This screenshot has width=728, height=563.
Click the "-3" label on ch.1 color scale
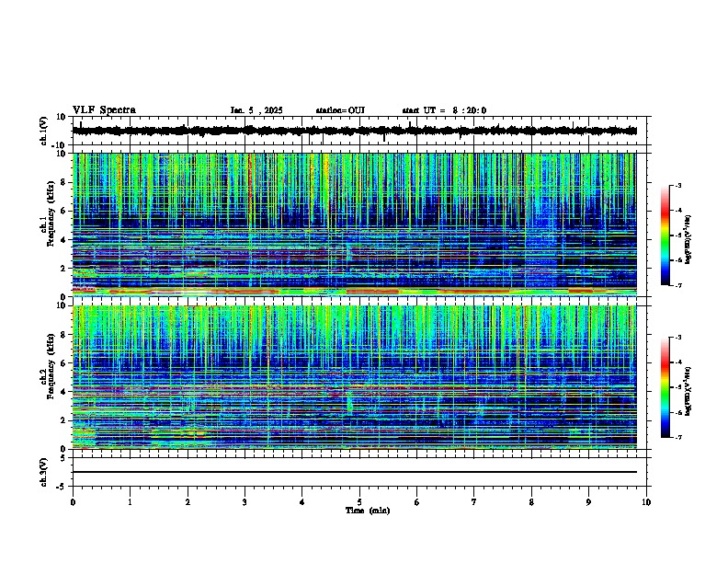pyautogui.click(x=677, y=186)
